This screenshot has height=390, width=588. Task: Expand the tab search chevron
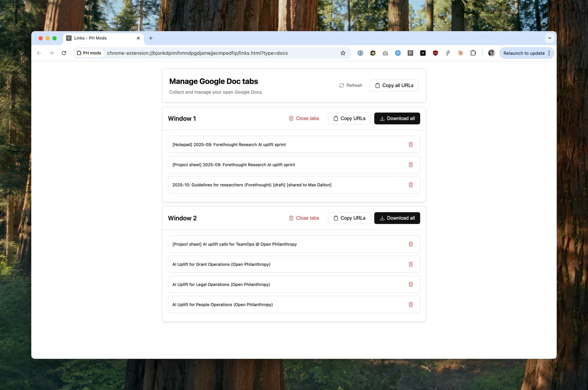coord(550,38)
